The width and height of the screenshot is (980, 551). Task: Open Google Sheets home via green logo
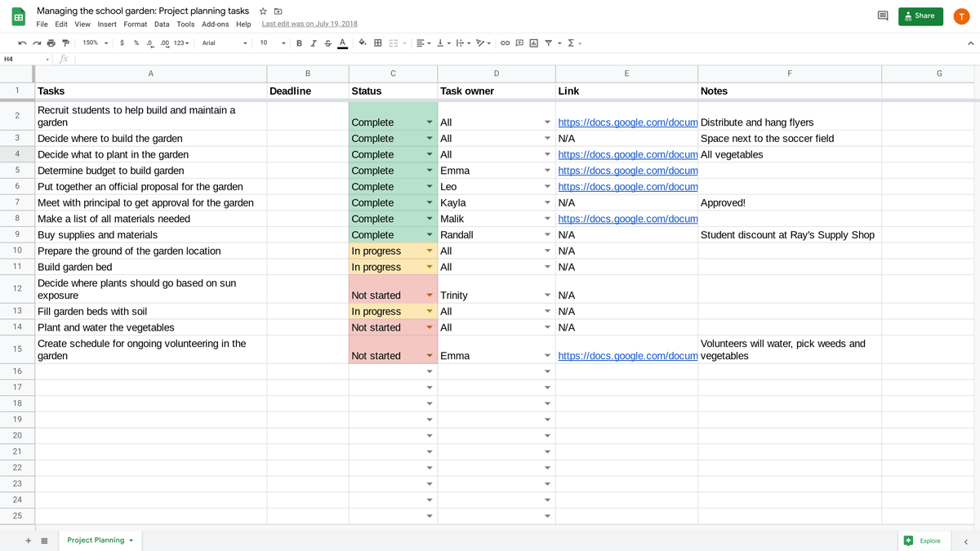[x=18, y=16]
